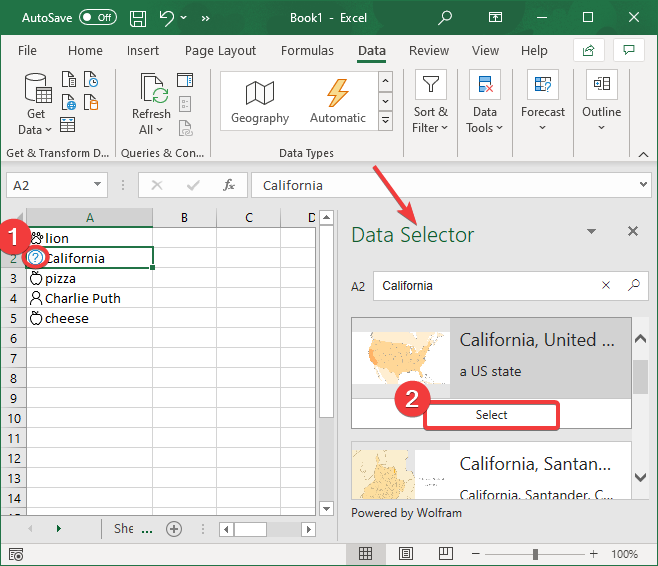Image resolution: width=658 pixels, height=566 pixels.
Task: Open the File menu
Action: [x=28, y=51]
